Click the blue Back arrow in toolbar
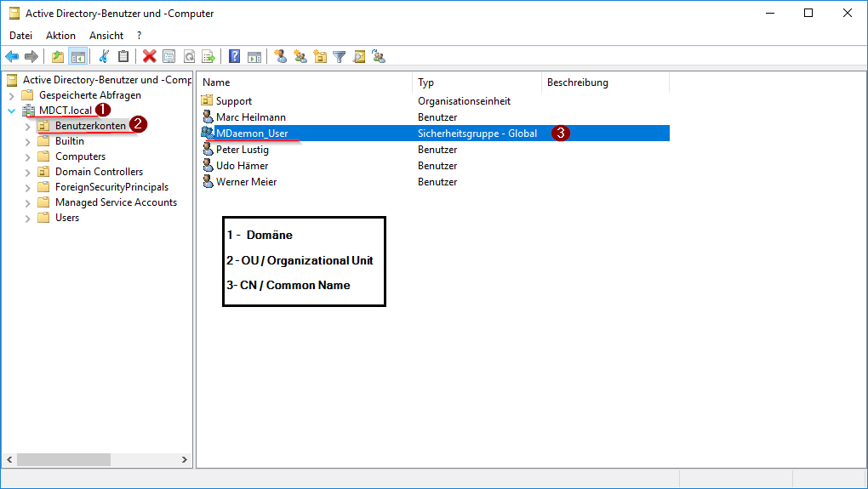 pyautogui.click(x=12, y=57)
